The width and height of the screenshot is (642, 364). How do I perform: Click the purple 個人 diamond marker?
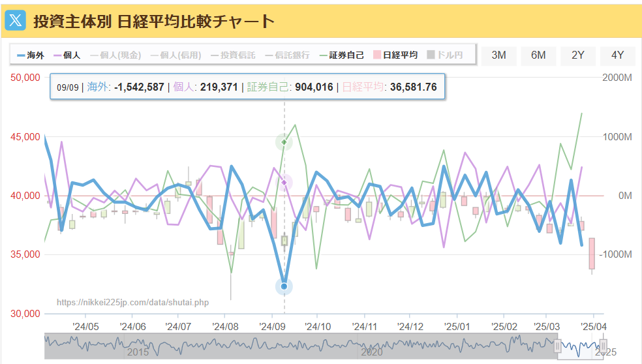(284, 182)
